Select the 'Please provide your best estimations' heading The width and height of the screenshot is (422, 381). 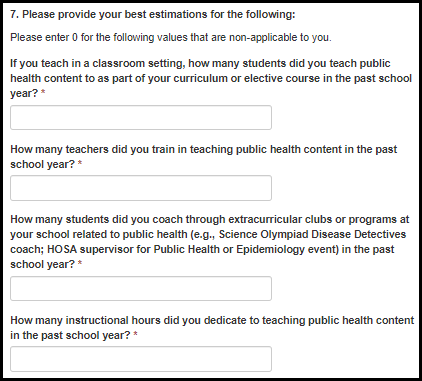[153, 14]
